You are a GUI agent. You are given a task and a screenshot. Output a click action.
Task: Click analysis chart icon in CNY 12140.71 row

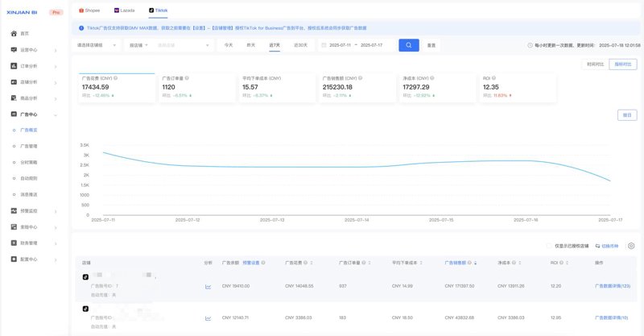[x=208, y=318]
